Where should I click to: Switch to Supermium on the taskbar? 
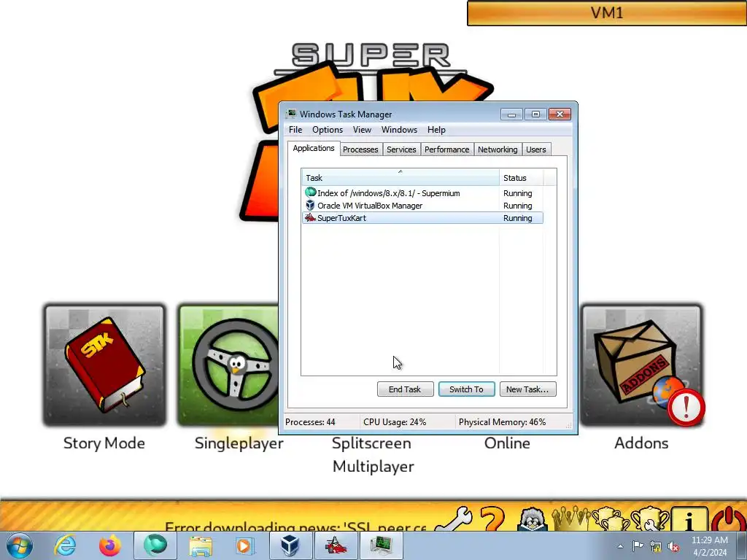point(155,545)
